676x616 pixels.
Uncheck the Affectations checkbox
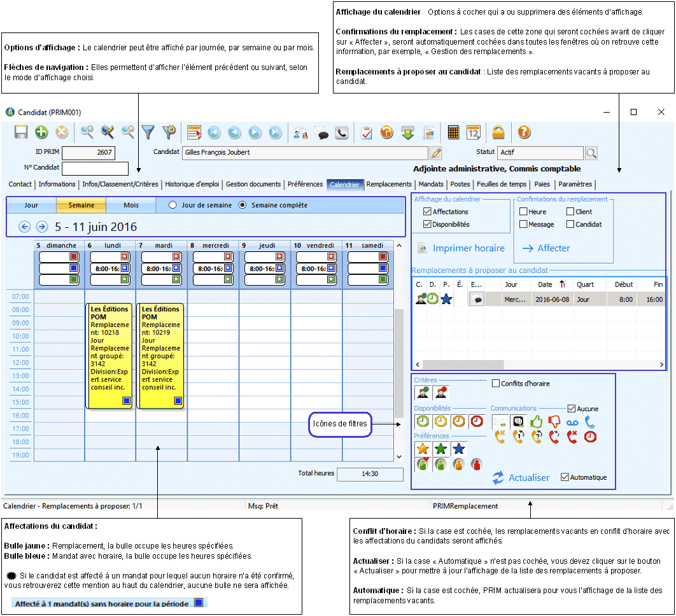click(x=427, y=212)
